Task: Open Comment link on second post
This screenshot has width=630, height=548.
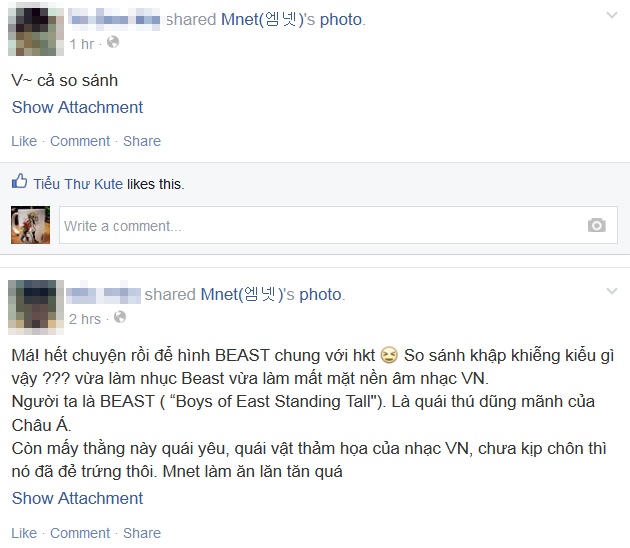Action: coord(80,533)
